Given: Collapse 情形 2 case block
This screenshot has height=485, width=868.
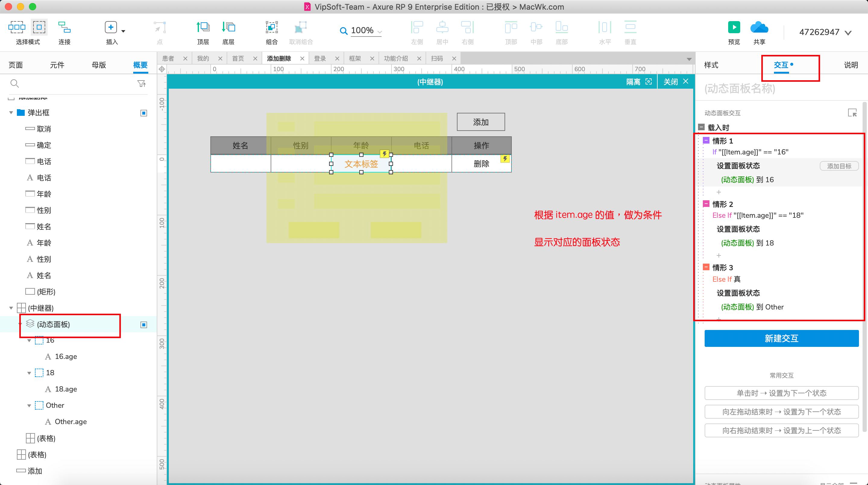Looking at the screenshot, I should coord(706,204).
